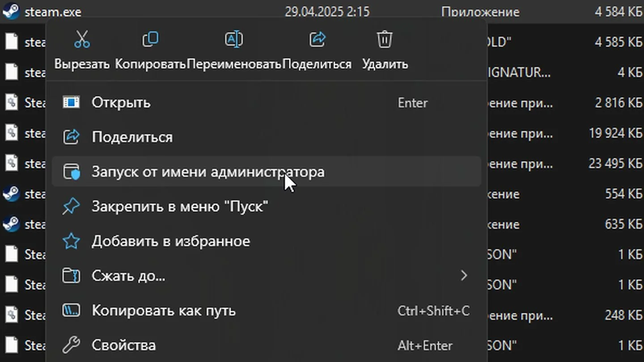Click the zip folder icon beside Сжать
The image size is (644, 362).
(x=71, y=276)
